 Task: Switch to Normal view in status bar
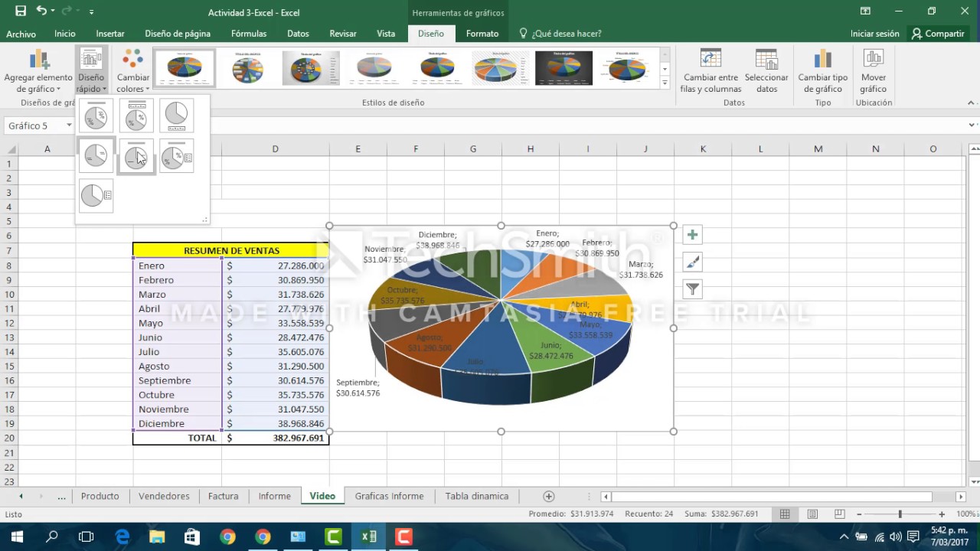785,514
